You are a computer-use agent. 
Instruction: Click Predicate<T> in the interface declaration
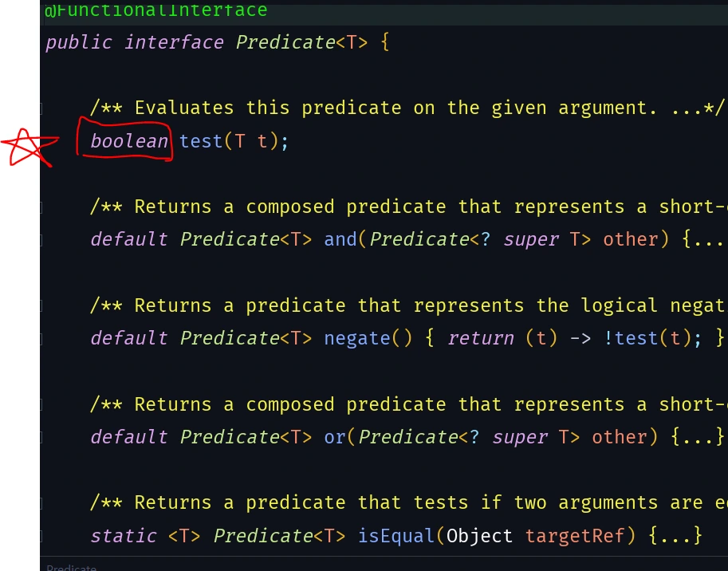tap(301, 43)
